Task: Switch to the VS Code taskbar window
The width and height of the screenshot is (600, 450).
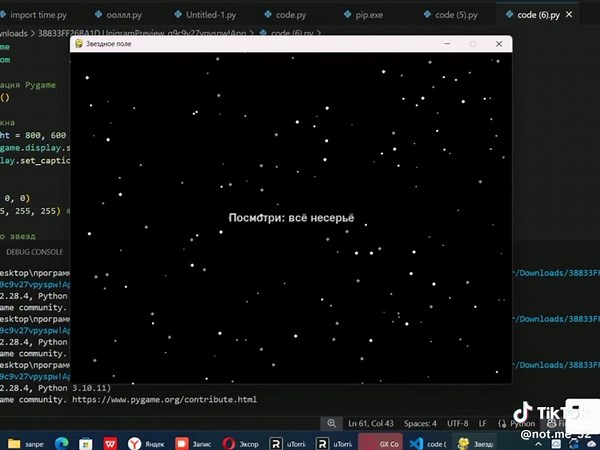Action: tap(427, 444)
